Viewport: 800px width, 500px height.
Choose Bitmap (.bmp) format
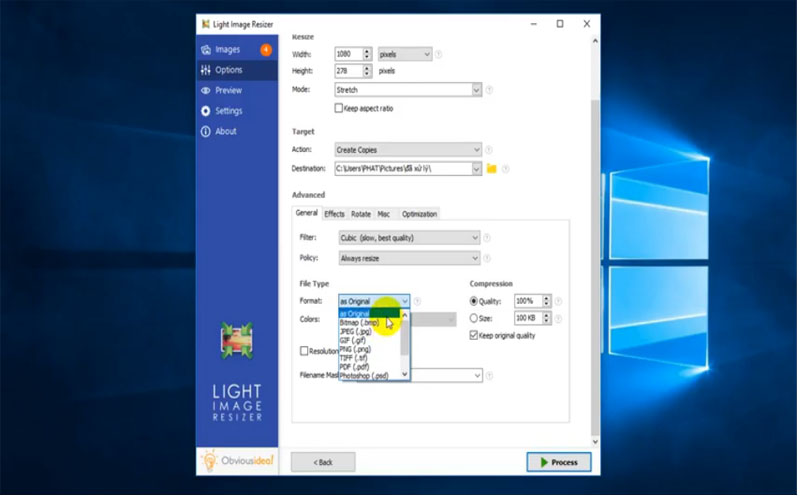370,322
